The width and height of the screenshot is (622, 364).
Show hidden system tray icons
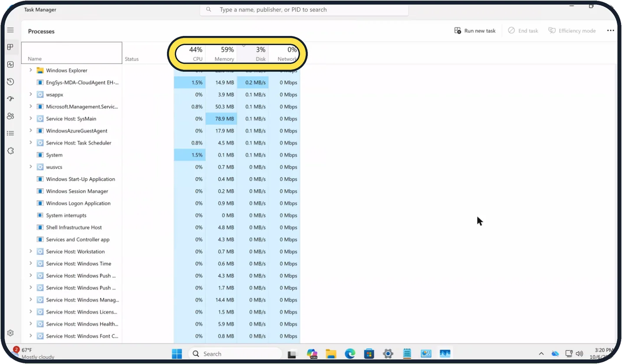[x=541, y=354]
